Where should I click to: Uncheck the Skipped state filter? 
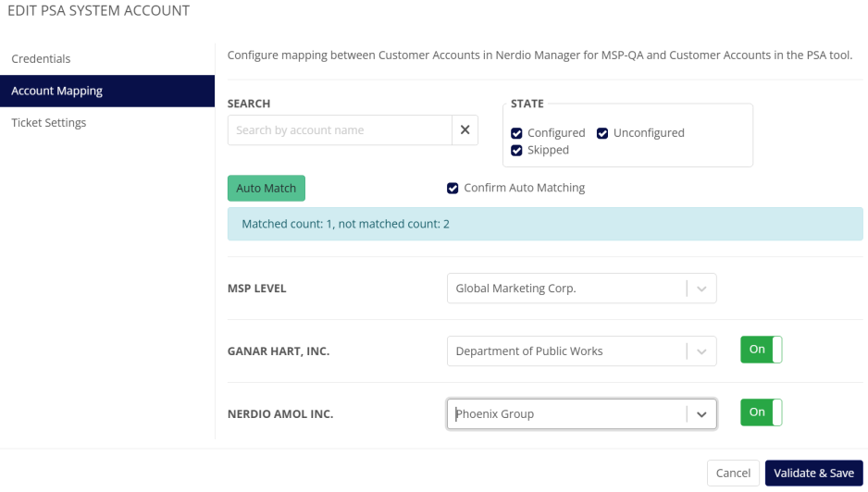coord(517,150)
